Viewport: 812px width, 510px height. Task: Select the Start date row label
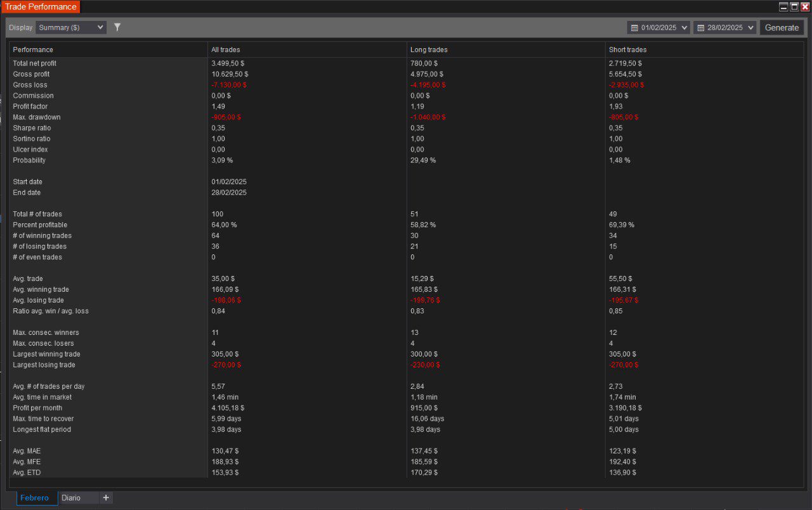pyautogui.click(x=27, y=182)
